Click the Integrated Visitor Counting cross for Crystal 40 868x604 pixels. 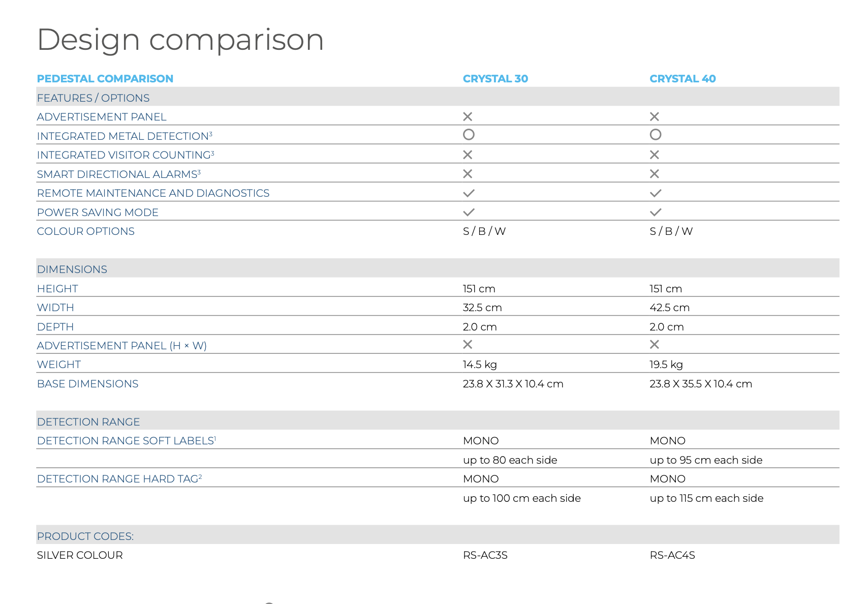point(655,155)
